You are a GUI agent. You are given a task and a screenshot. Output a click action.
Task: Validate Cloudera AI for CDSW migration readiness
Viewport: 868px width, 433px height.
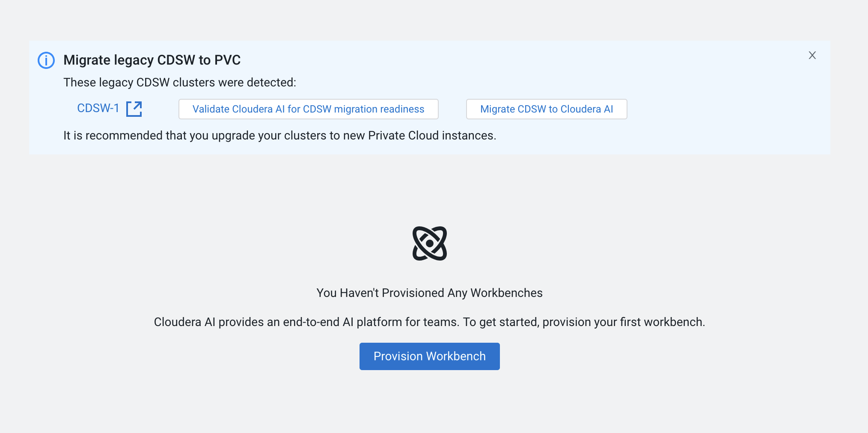308,109
